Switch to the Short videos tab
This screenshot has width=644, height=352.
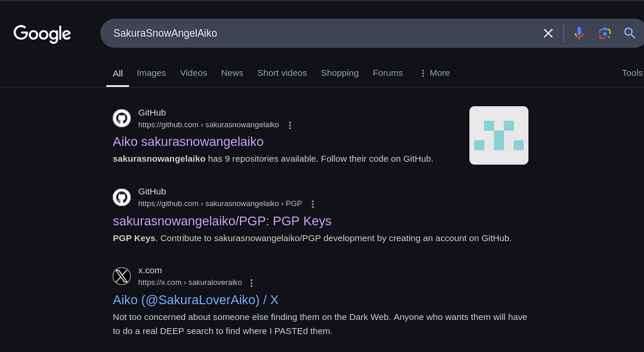pos(282,73)
